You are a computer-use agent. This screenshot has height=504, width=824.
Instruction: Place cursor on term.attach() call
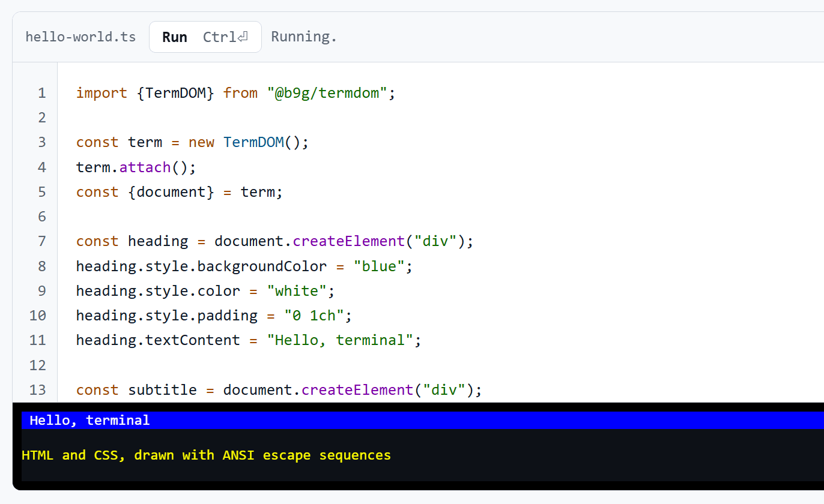(x=136, y=167)
